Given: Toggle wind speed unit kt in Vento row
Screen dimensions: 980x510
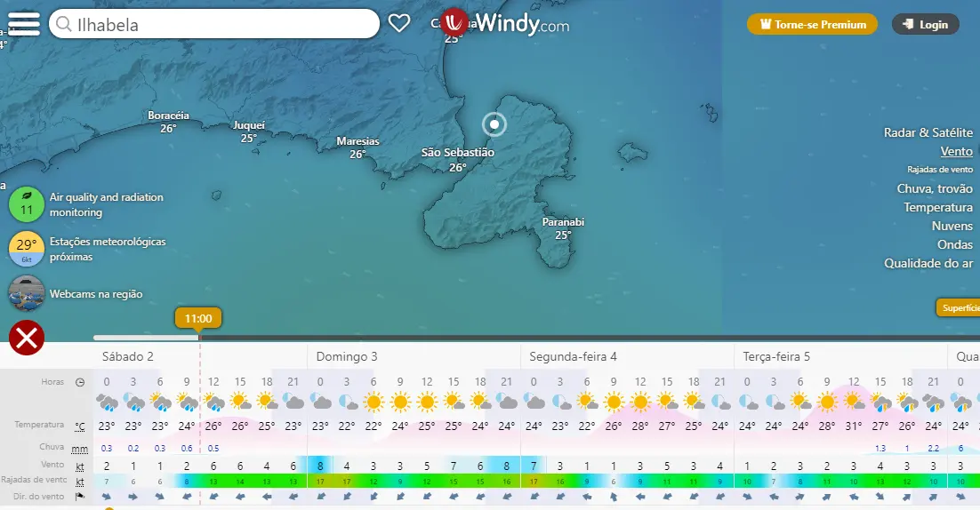Looking at the screenshot, I should (x=80, y=466).
